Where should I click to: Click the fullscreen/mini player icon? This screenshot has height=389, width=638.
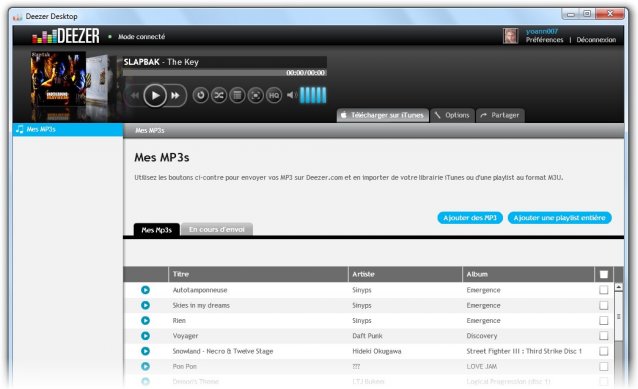click(x=256, y=96)
